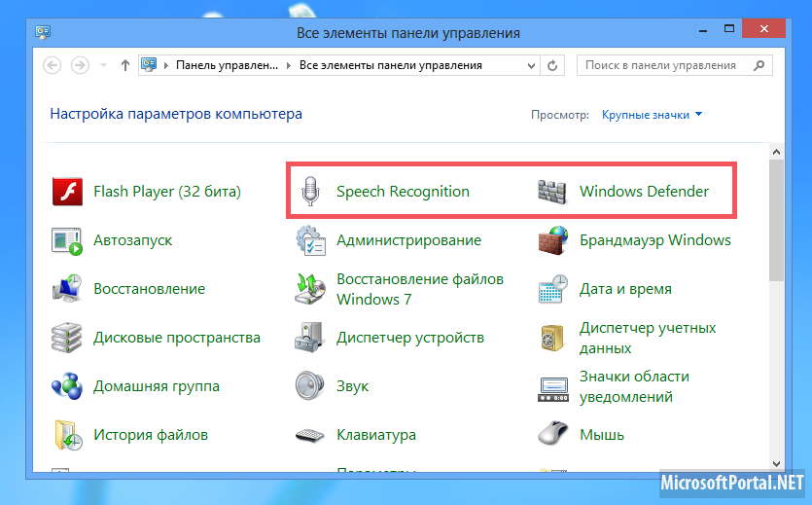
Task: Open the Домашняя группа text link
Action: pyautogui.click(x=157, y=386)
